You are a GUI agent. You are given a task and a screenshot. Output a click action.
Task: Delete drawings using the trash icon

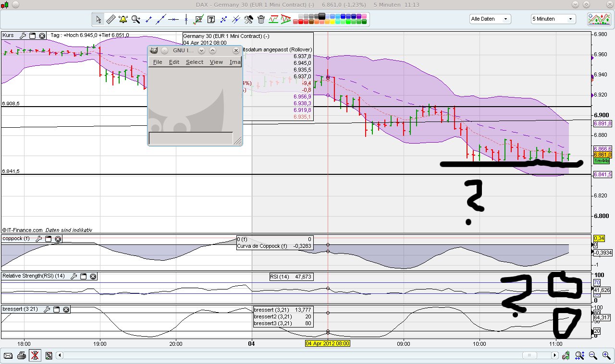[261, 19]
